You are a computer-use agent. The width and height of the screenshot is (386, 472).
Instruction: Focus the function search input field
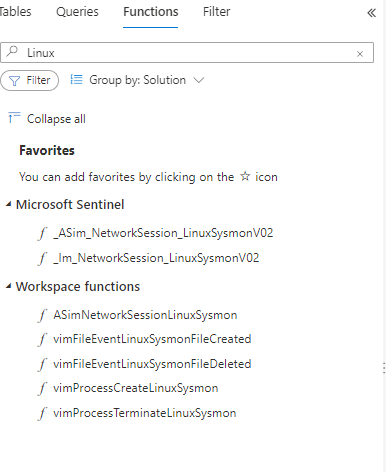[187, 52]
